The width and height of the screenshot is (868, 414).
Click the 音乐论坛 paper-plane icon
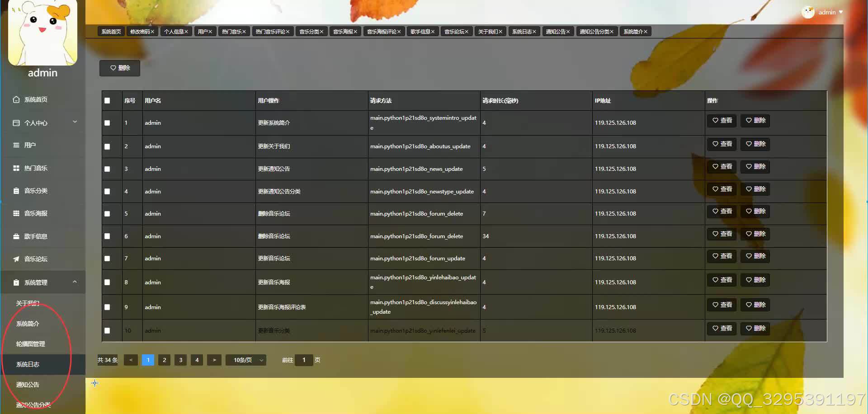[x=16, y=259]
